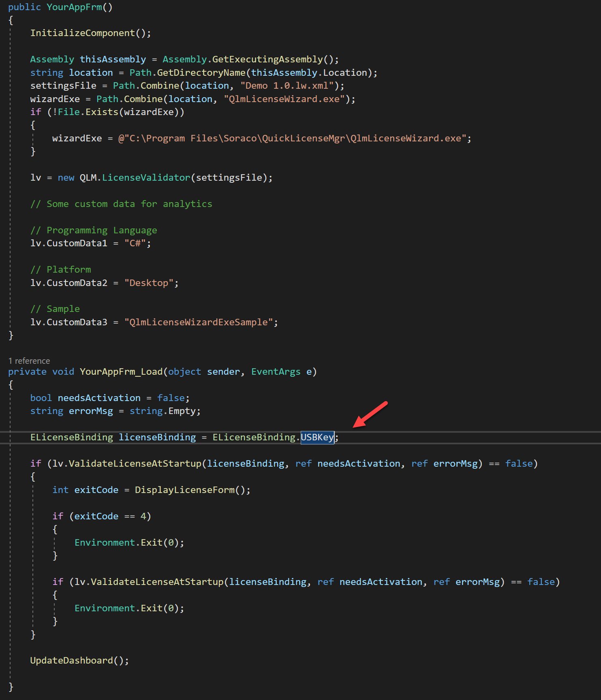Click the bool keyword before needsActivation
Image resolution: width=601 pixels, height=700 pixels.
(41, 398)
